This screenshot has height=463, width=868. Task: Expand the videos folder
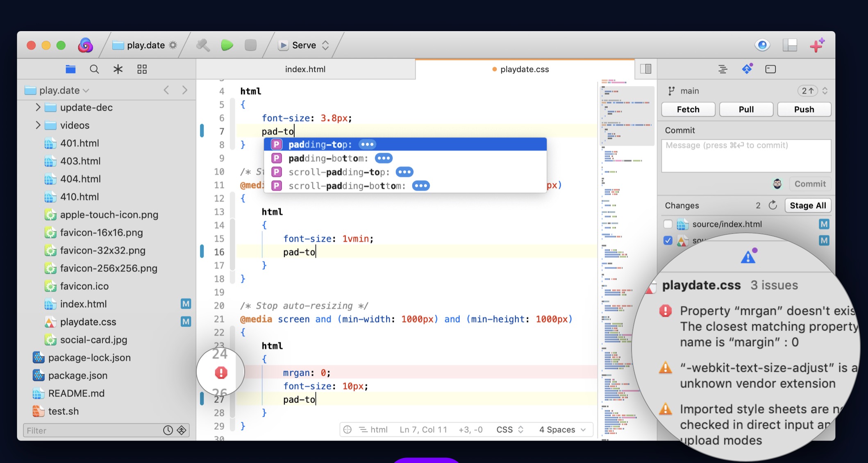(x=38, y=125)
